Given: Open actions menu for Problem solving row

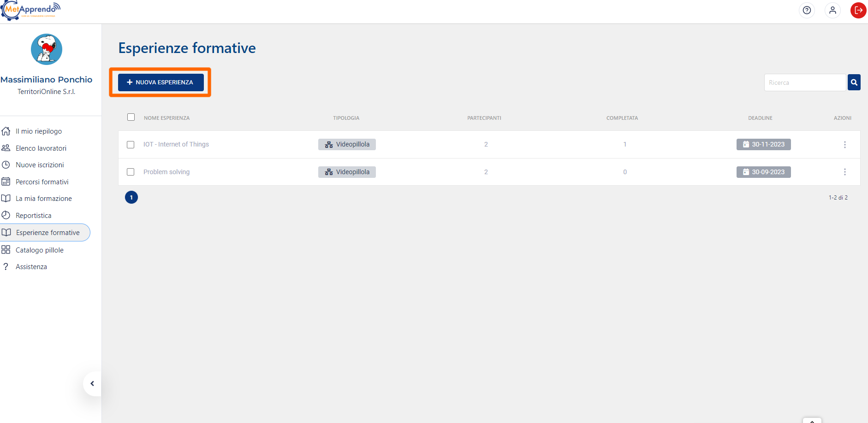Looking at the screenshot, I should 844,172.
